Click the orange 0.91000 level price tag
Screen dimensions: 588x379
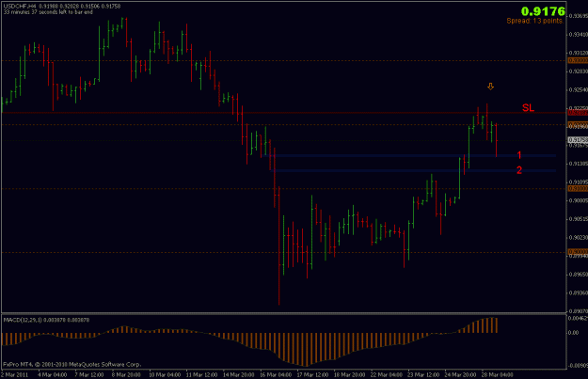point(578,189)
